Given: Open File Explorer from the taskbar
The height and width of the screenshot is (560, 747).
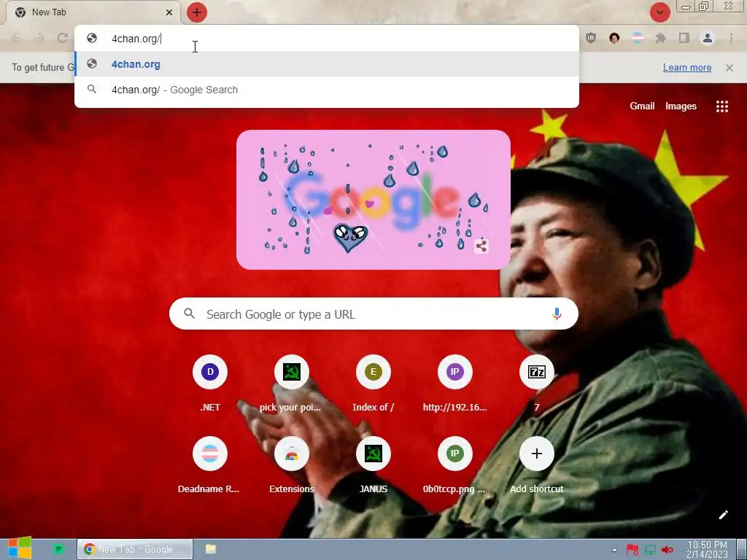Looking at the screenshot, I should coord(211,549).
